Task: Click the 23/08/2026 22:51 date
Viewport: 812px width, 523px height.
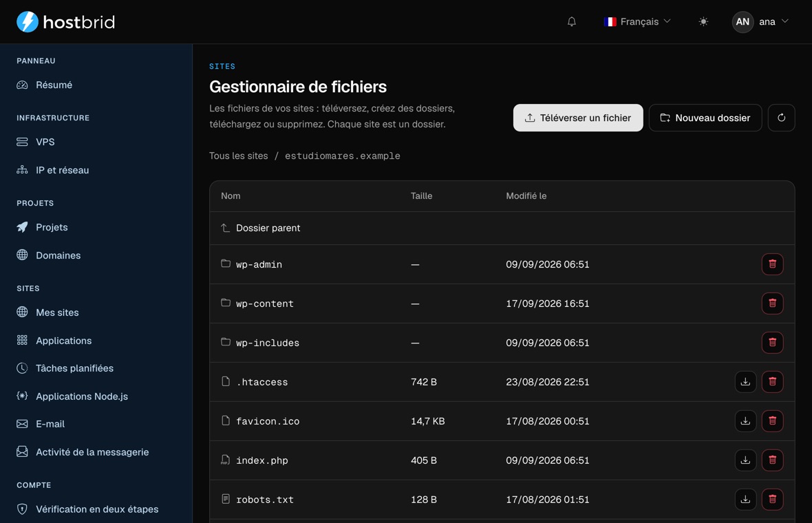Action: (547, 382)
